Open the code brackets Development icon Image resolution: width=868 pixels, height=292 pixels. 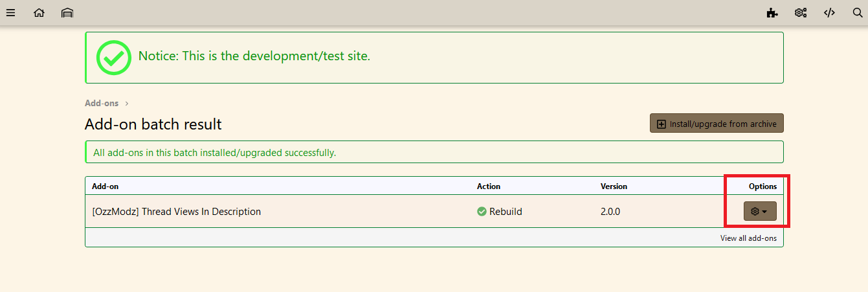point(829,12)
